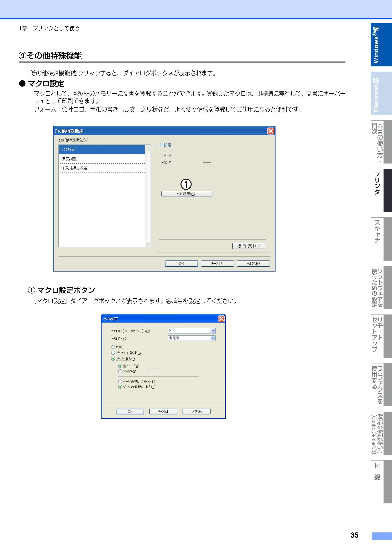
Task: Choose ページ(G) radio option
Action: [120, 371]
